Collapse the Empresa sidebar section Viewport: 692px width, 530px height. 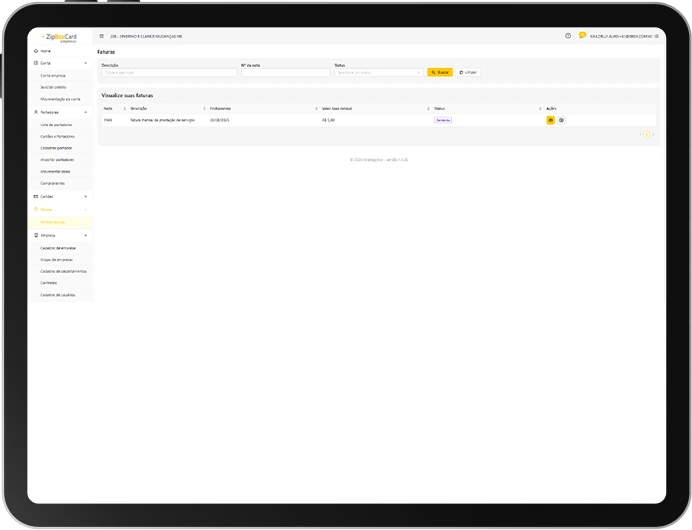coord(86,235)
